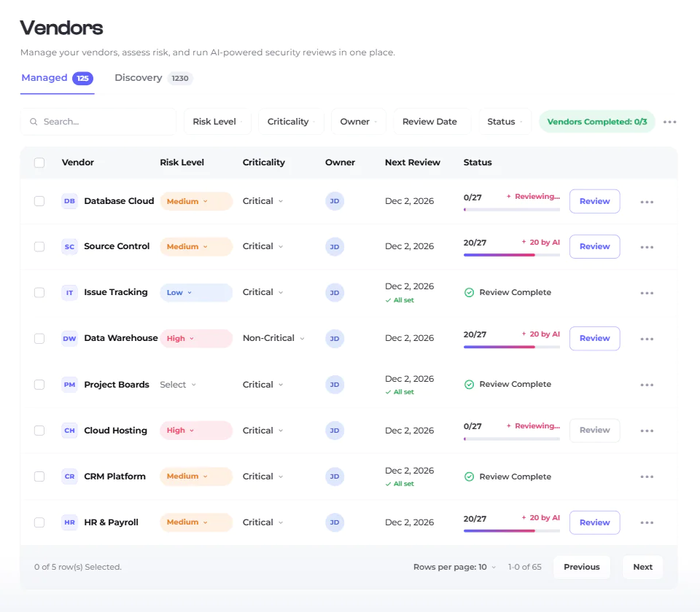The width and height of the screenshot is (700, 612).
Task: Check the Source Control row checkbox
Action: click(39, 247)
